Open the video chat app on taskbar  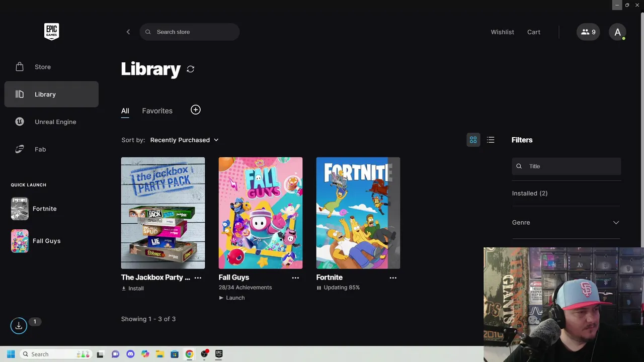point(115,354)
